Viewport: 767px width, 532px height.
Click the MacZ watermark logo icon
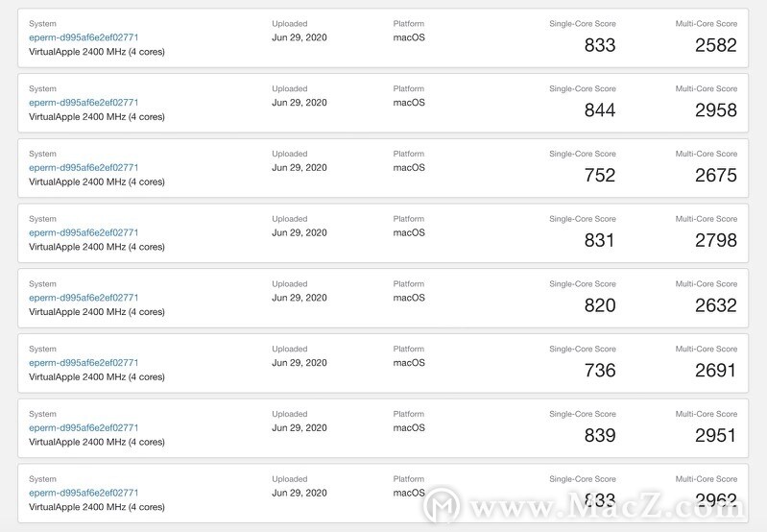tap(442, 505)
